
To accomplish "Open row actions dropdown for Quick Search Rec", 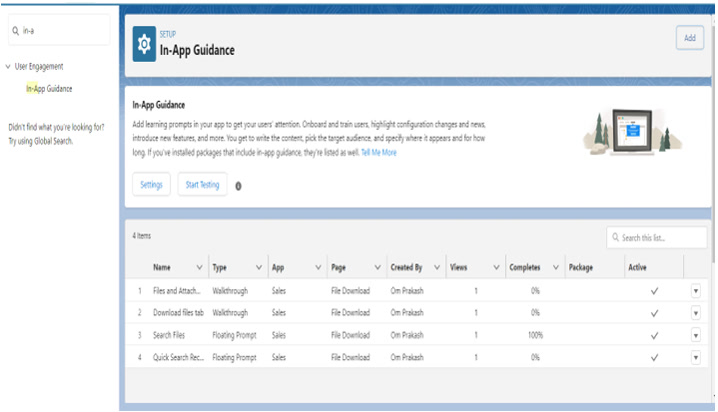I will point(696,357).
